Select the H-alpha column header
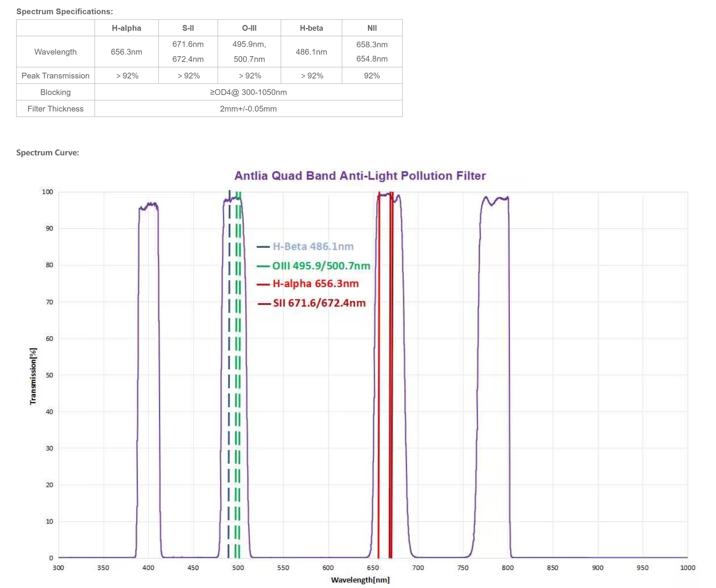This screenshot has width=716, height=588. coord(127,28)
